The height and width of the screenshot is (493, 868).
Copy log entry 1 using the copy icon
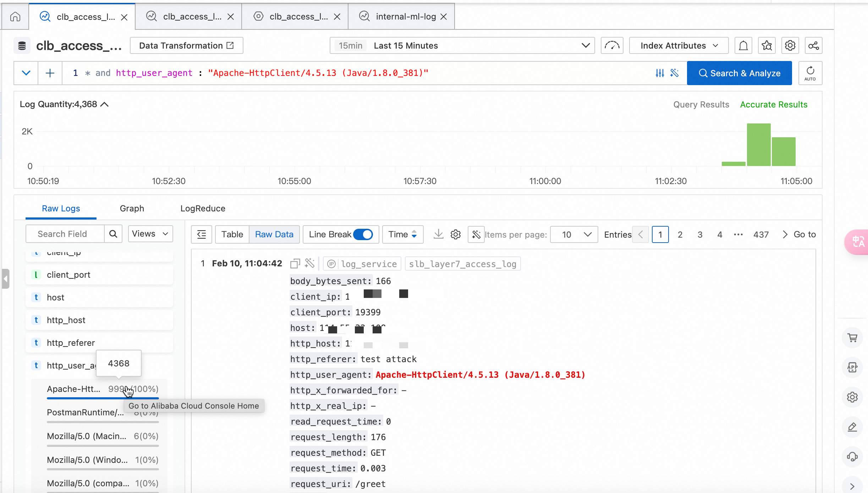point(295,264)
